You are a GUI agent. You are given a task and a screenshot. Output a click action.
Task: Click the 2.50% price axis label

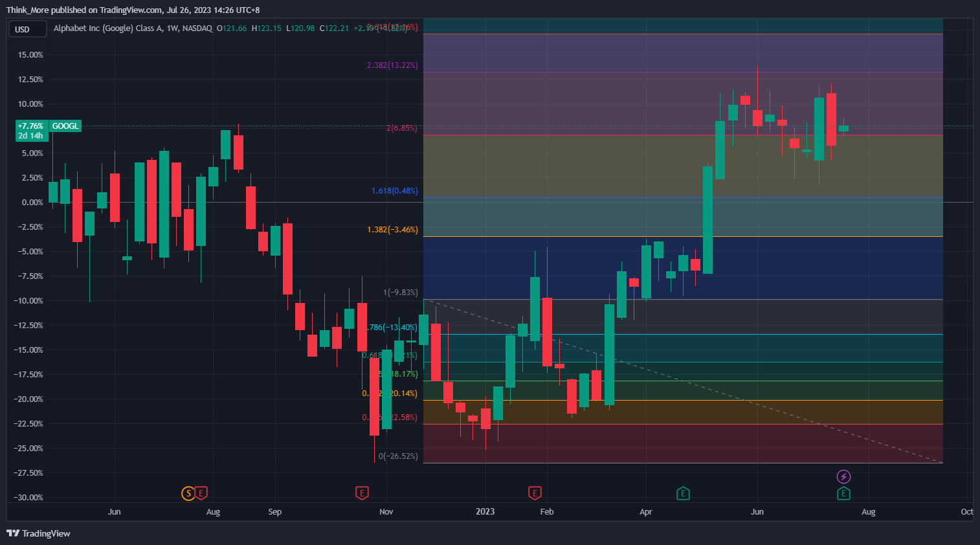coord(32,178)
